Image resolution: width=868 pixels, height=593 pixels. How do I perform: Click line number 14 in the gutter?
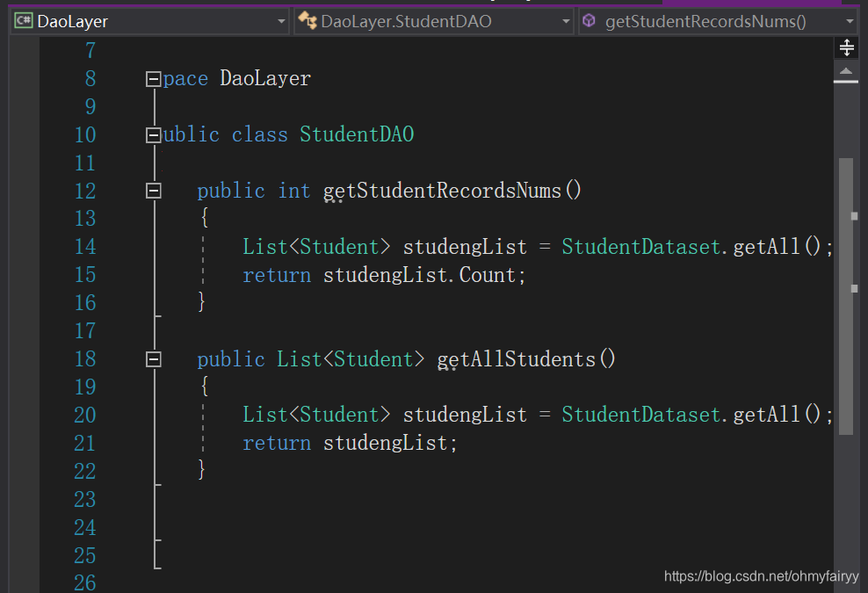pos(85,247)
